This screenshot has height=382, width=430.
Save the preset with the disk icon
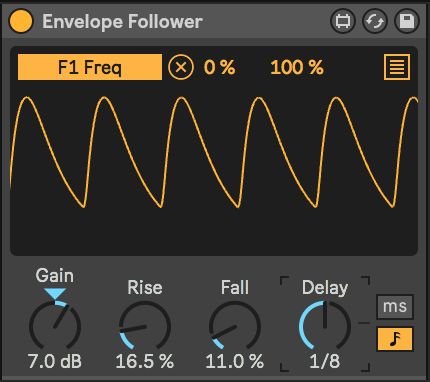407,21
